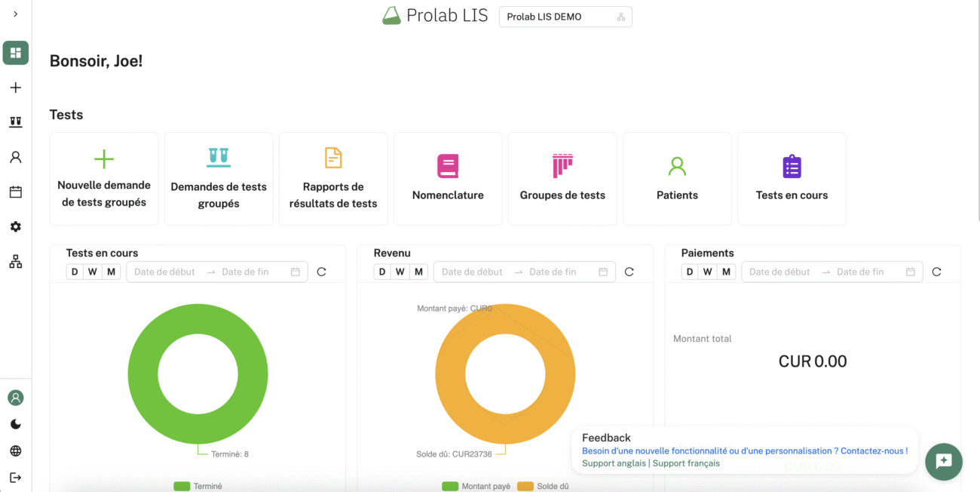
Task: Toggle dark mode with the moon icon
Action: (x=15, y=424)
